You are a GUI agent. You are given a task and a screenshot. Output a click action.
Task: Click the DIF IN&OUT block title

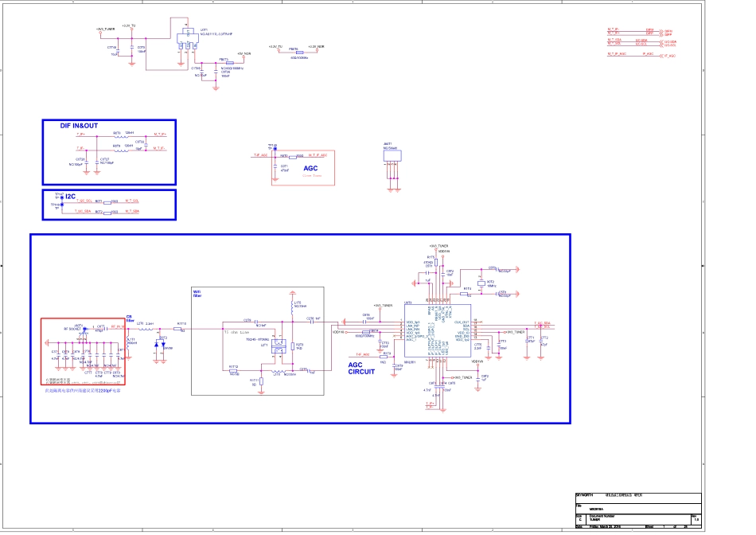(x=80, y=126)
